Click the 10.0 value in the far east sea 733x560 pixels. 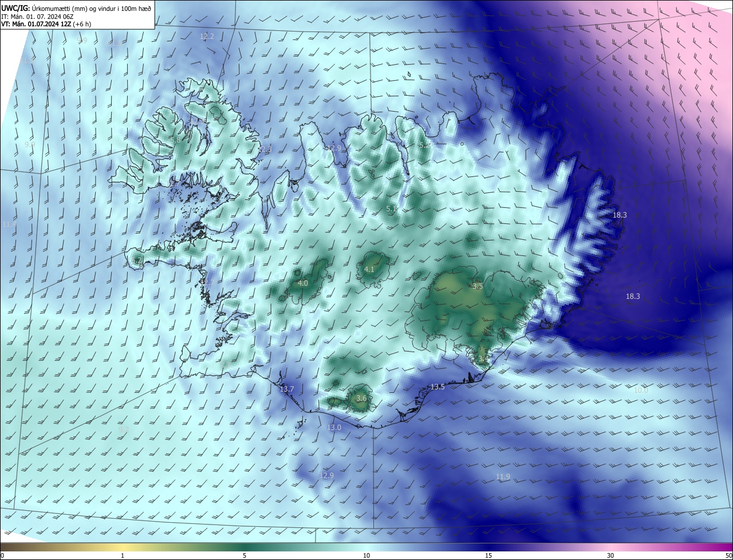(x=641, y=390)
